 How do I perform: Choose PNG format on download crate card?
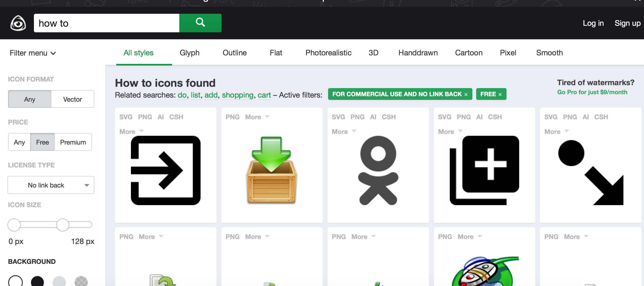pyautogui.click(x=232, y=117)
